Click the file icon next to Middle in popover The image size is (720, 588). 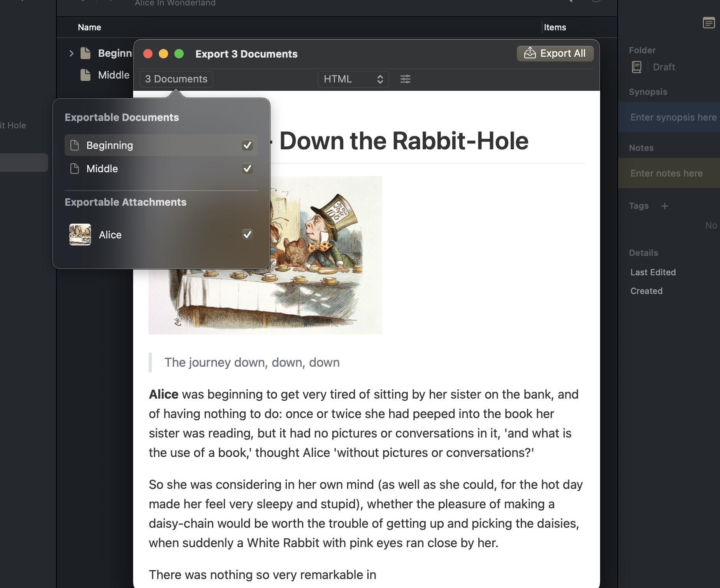(x=74, y=168)
